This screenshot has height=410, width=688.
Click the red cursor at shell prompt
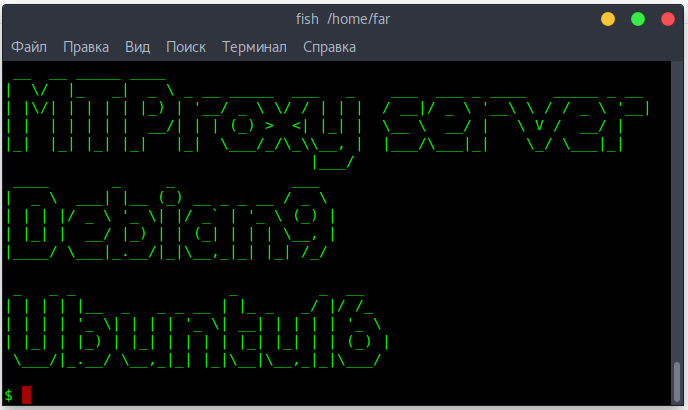pyautogui.click(x=26, y=395)
